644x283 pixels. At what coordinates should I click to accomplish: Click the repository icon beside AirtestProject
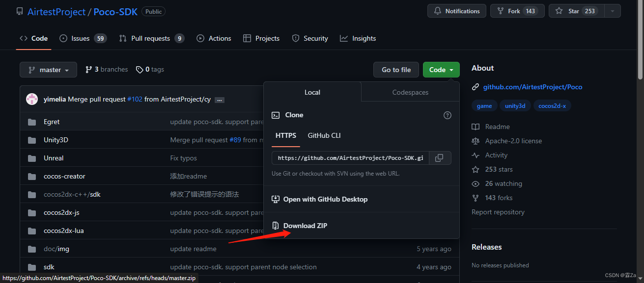point(20,12)
